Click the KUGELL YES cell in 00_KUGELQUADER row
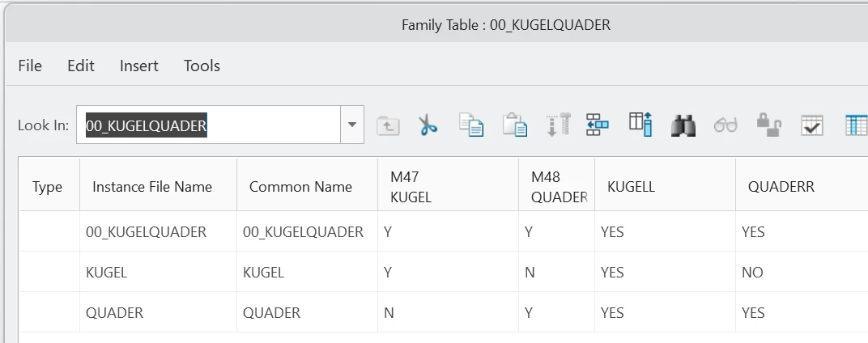 (665, 231)
